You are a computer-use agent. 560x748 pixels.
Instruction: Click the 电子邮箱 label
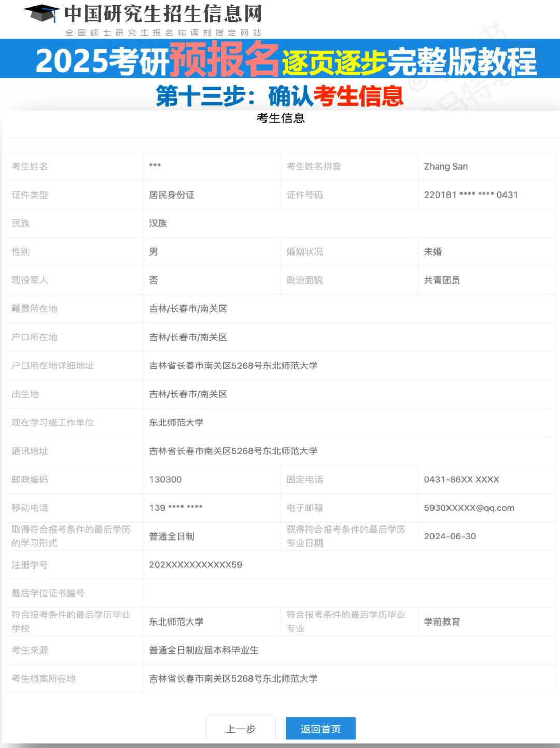[304, 508]
